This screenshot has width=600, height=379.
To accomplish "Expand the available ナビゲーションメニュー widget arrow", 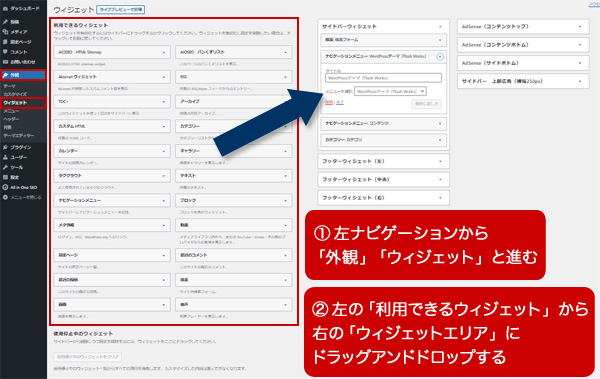I will click(x=164, y=201).
